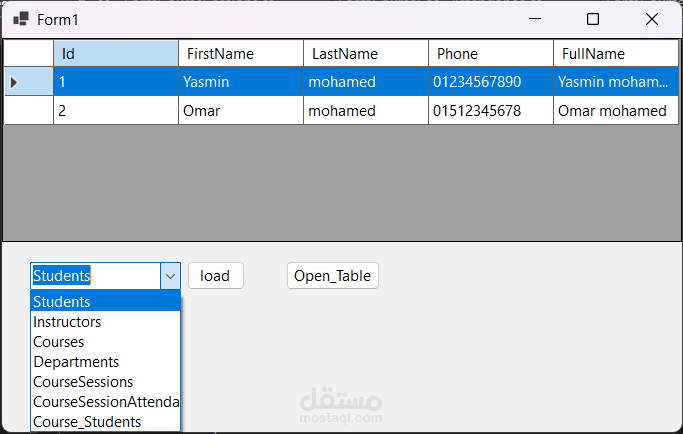Screen dimensions: 683x434
Task: Click the Form1 application icon in title bar
Action: point(21,19)
